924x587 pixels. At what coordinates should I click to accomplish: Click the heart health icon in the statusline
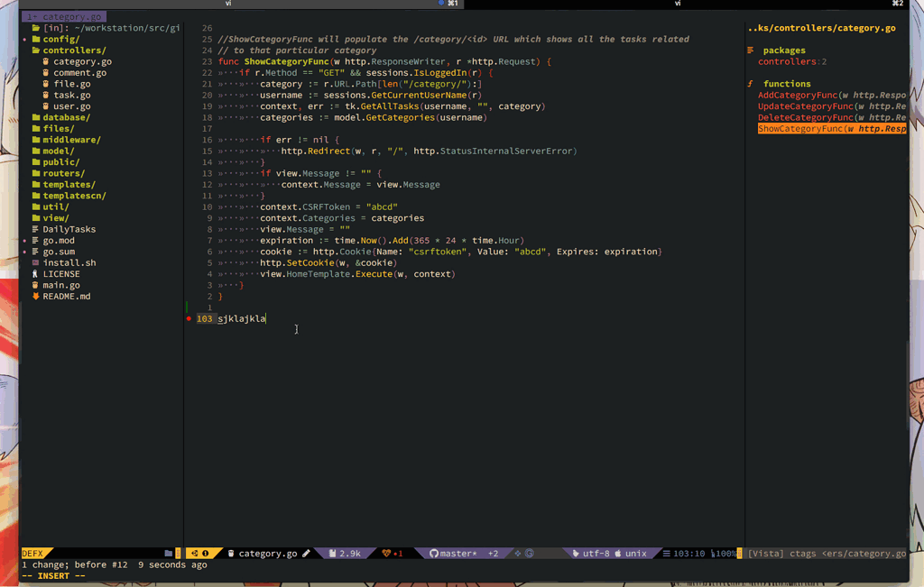click(x=385, y=553)
